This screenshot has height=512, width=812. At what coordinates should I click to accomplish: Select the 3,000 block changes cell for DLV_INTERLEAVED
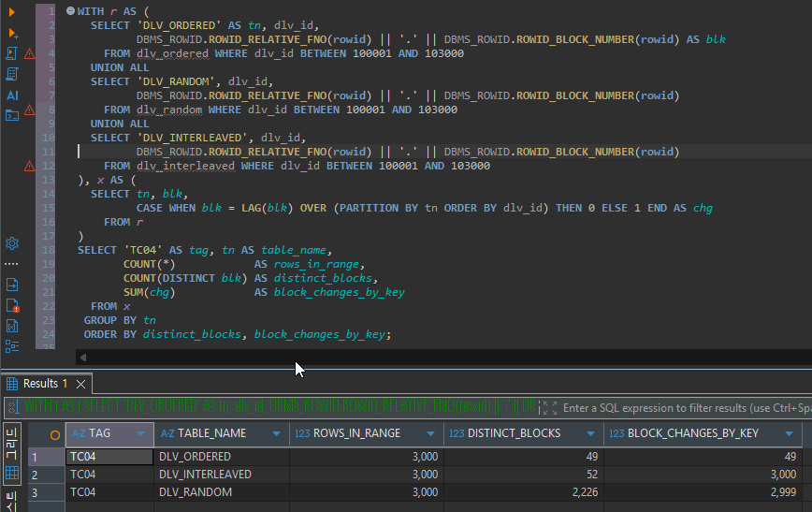point(703,475)
